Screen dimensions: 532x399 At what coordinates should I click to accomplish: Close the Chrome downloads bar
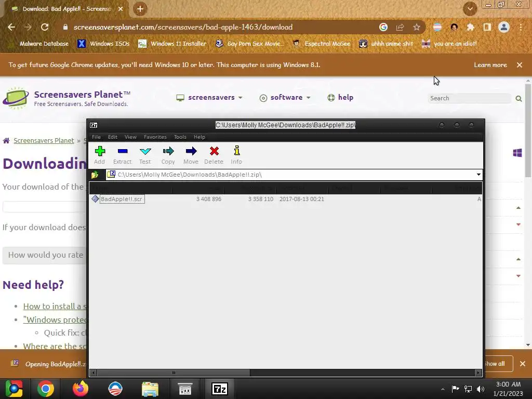(523, 364)
